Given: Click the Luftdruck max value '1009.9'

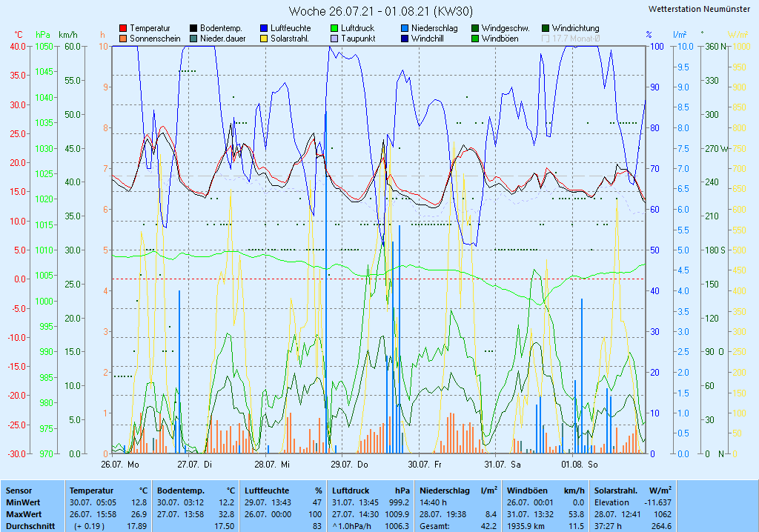Looking at the screenshot, I should pos(397,514).
